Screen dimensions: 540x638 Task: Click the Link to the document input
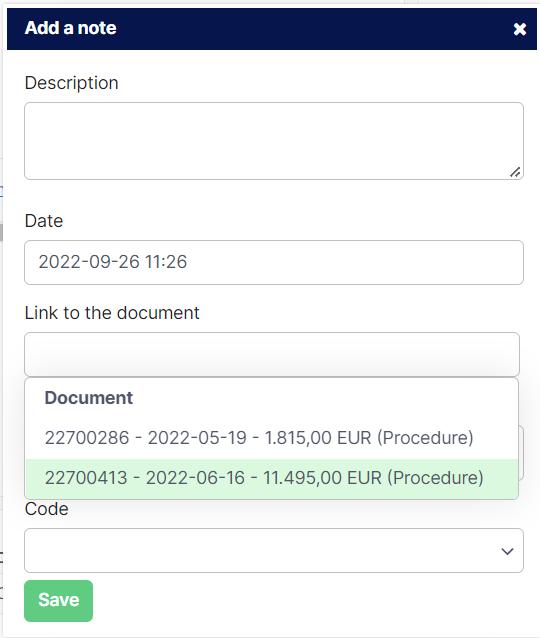point(272,354)
